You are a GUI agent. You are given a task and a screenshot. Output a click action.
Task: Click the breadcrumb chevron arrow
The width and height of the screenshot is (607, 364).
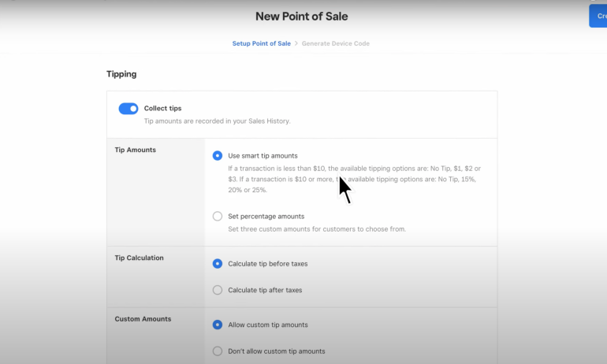[x=296, y=43]
